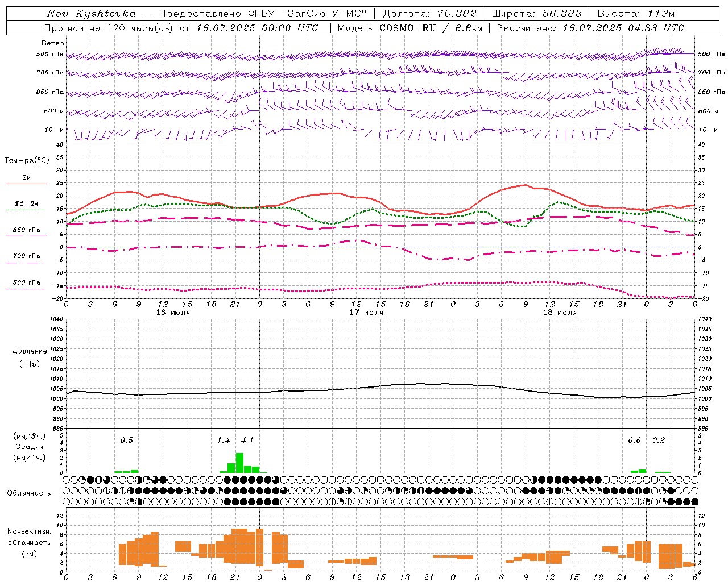Viewport: 728px width, 582px height.
Task: Click the 0.5 precipitation amount value
Action: 126,440
